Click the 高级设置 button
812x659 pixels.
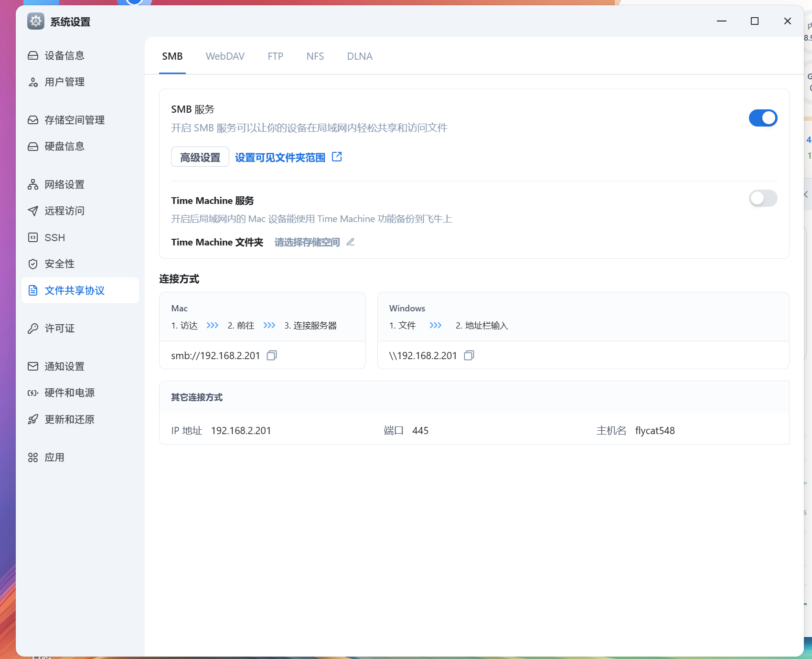(x=200, y=157)
